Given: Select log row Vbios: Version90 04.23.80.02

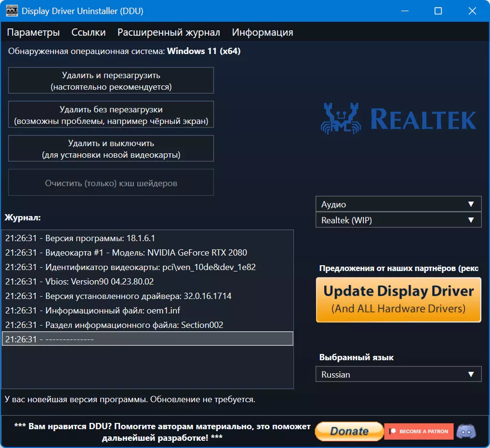Looking at the screenshot, I should tap(147, 281).
